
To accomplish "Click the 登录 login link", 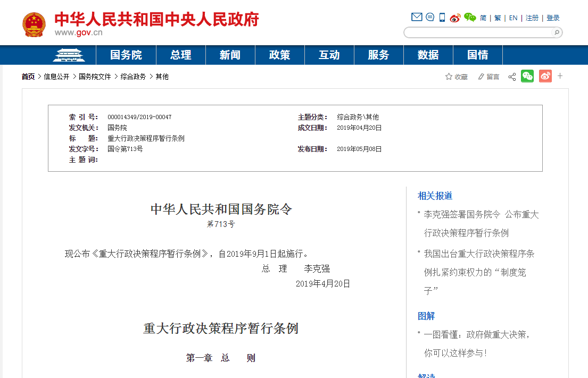I will point(553,18).
